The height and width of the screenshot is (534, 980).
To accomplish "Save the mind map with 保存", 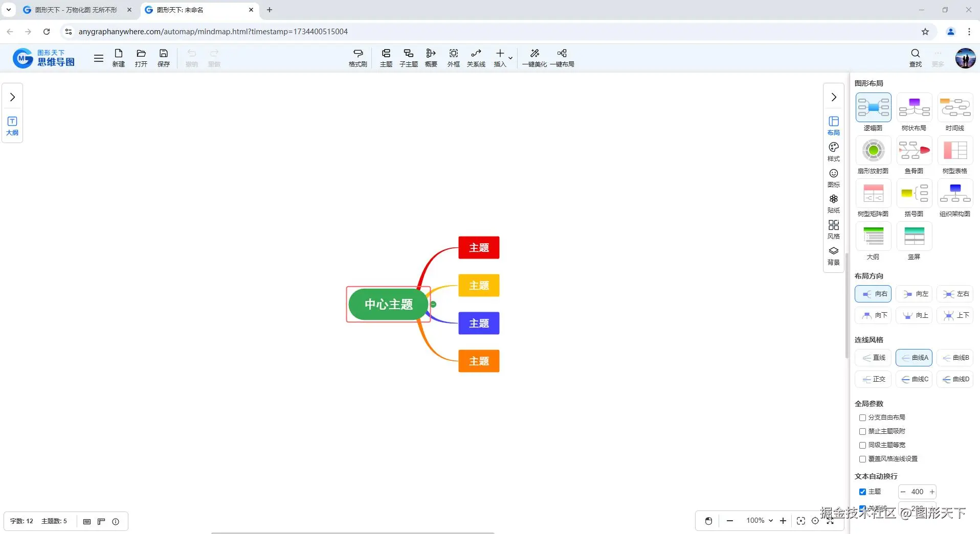I will coord(164,58).
